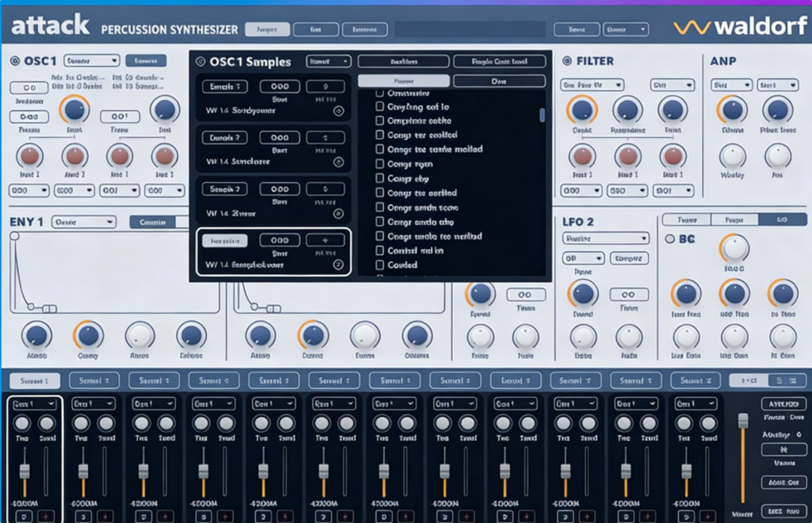The width and height of the screenshot is (812, 523).
Task: Toggle the OSC1 section power icon
Action: point(15,61)
